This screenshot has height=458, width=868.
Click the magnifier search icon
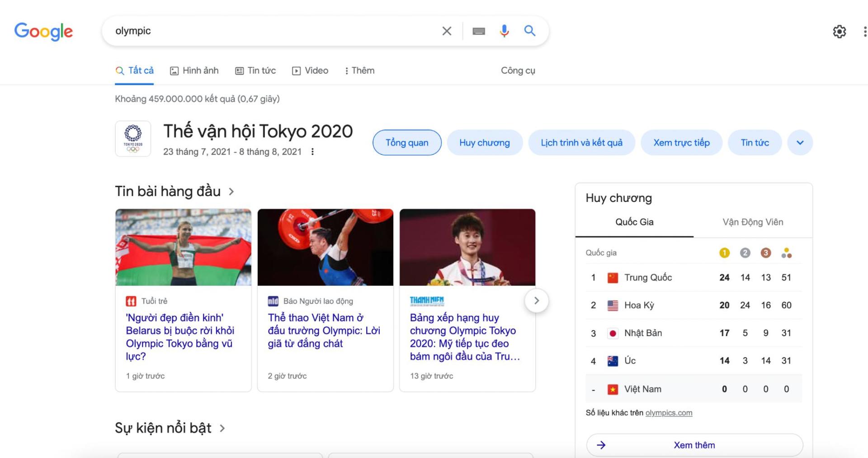coord(530,31)
